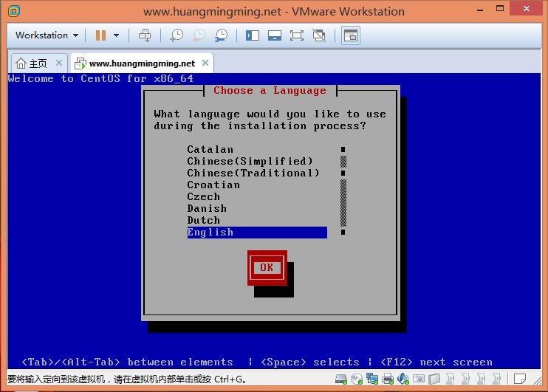Click the network adapter status icon

coord(372,379)
